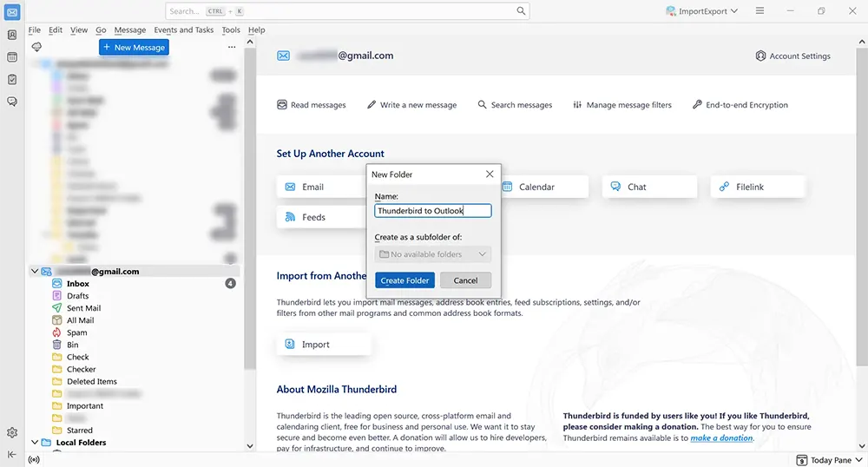Open the Settings gear in sidebar
Viewport: 868px width, 467px height.
click(12, 432)
